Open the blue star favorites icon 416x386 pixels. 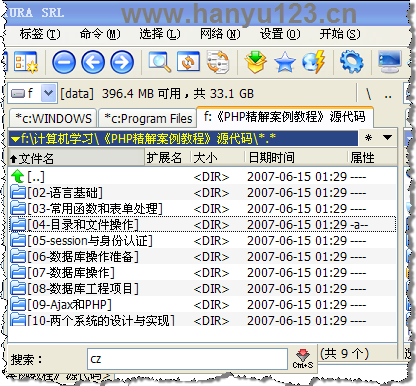(285, 62)
